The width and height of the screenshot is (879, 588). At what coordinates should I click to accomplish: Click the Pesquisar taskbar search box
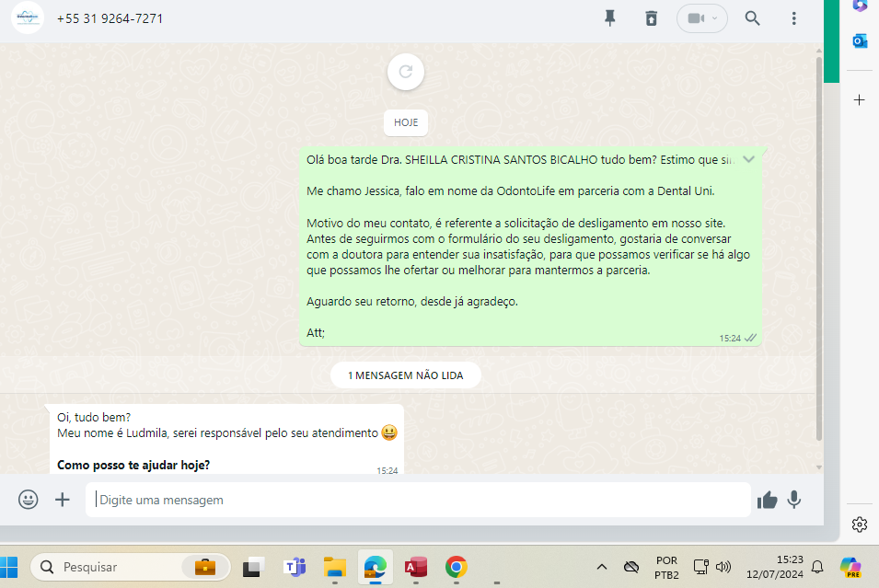(130, 567)
